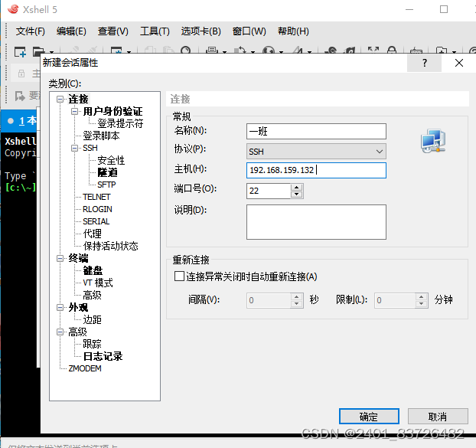
Task: Collapse the 高级 tree node
Action: pyautogui.click(x=60, y=332)
